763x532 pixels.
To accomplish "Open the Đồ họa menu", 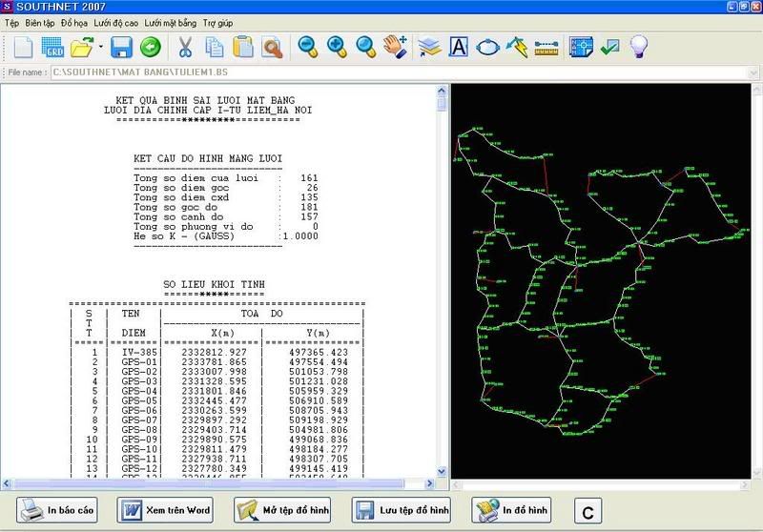I will (74, 23).
